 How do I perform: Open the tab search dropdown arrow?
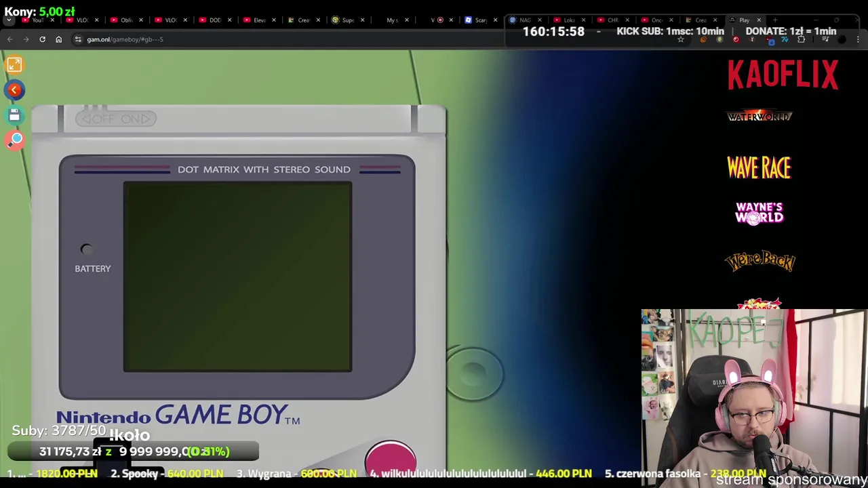point(9,20)
